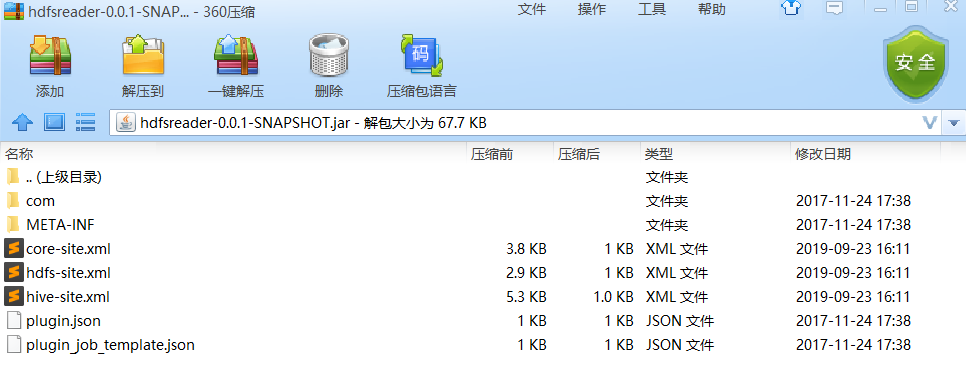Open the Help (帮助) menu
This screenshot has height=377, width=966.
click(x=712, y=9)
